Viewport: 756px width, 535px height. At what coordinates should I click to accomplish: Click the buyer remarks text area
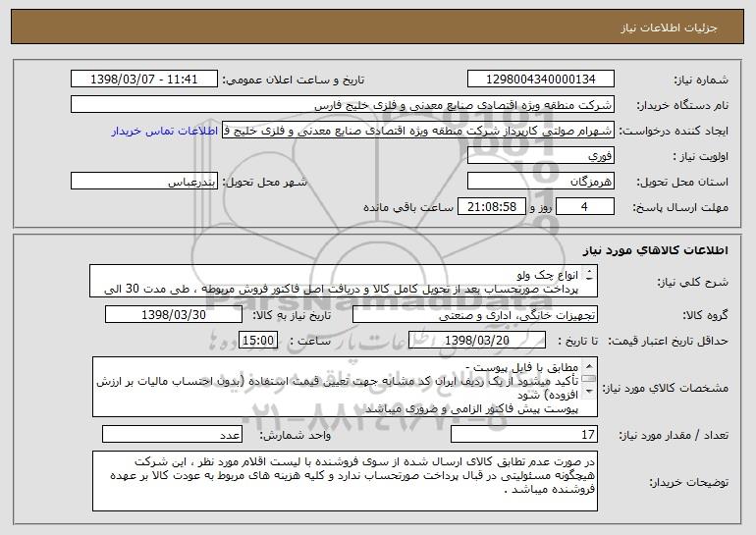coord(345,481)
